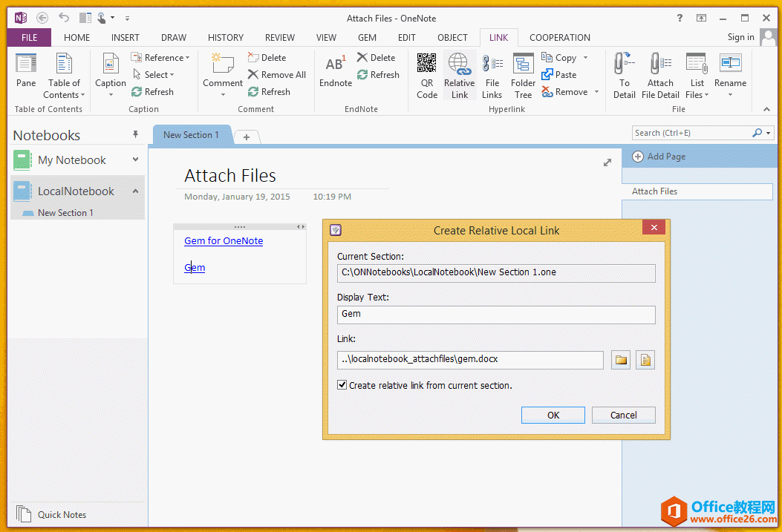
Task: Click into the Display Text field
Action: 495,315
